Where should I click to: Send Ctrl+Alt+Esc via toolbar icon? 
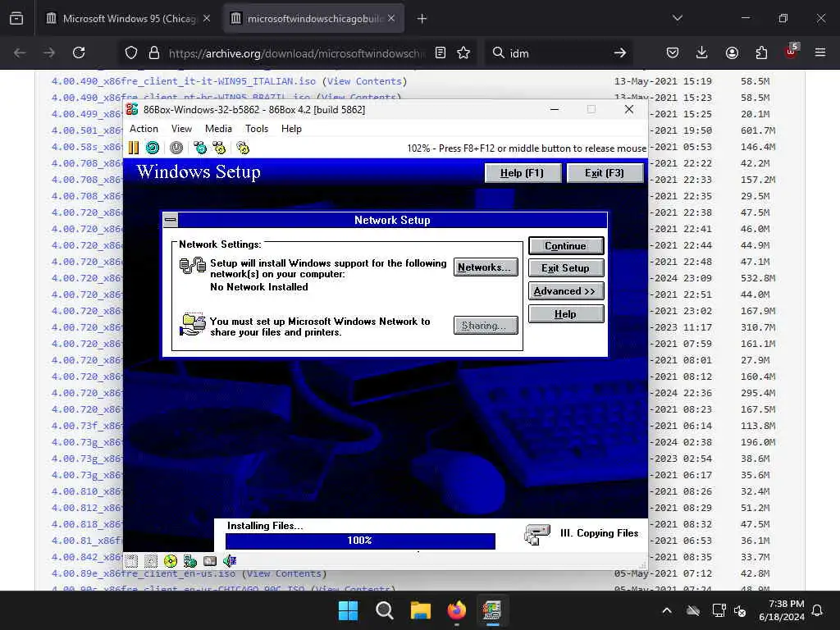(x=219, y=148)
